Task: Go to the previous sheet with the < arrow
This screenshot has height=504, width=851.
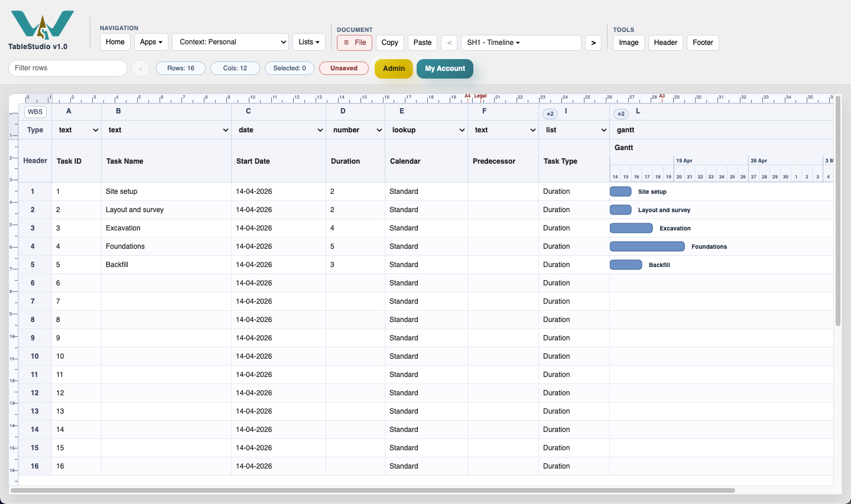Action: click(x=449, y=43)
